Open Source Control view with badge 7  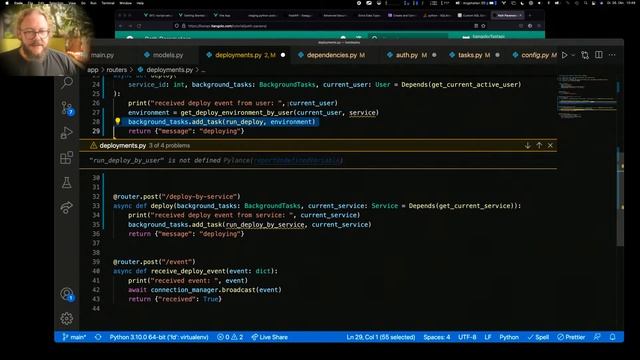point(67,108)
